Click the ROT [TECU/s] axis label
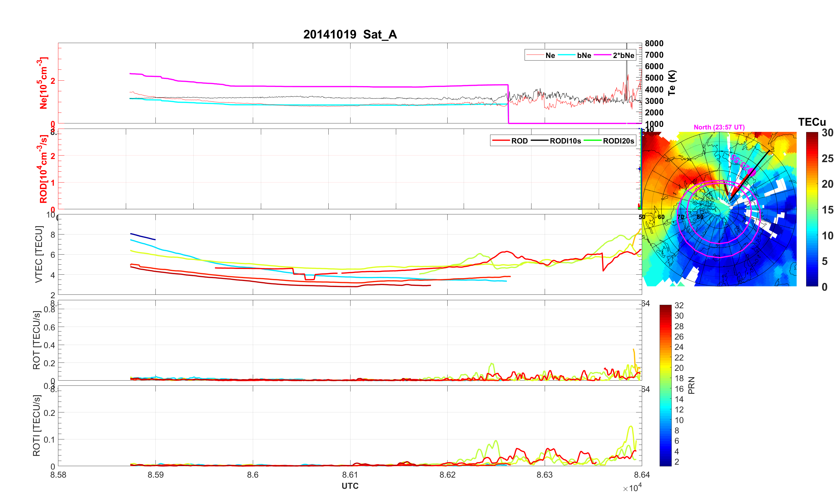This screenshot has height=504, width=834. (36, 340)
